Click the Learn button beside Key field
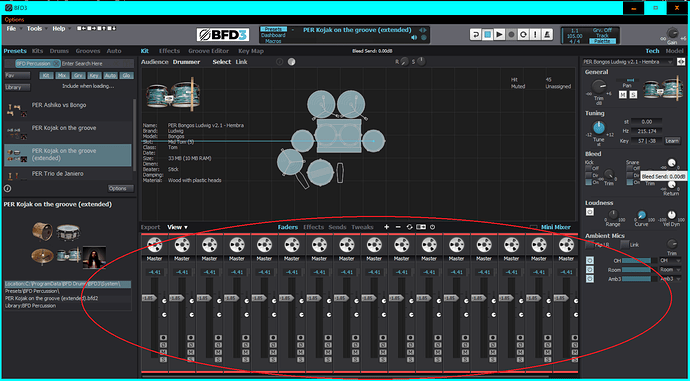The image size is (690, 381). [672, 141]
